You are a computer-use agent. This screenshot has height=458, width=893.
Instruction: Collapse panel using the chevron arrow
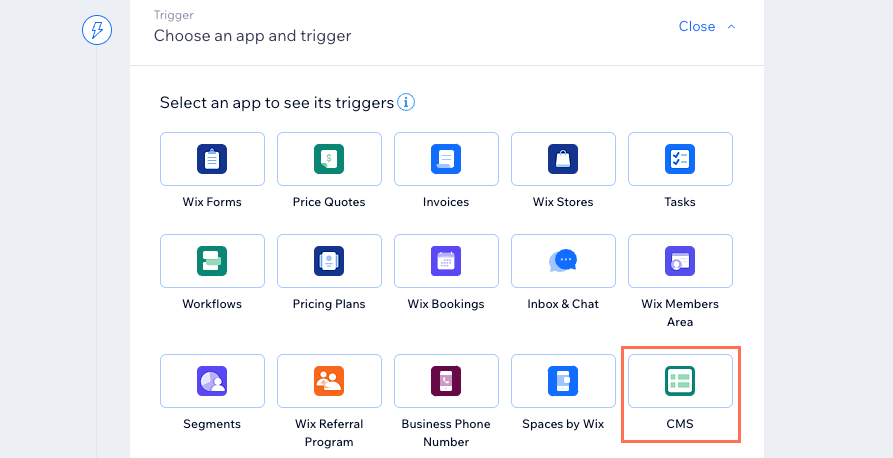point(732,27)
